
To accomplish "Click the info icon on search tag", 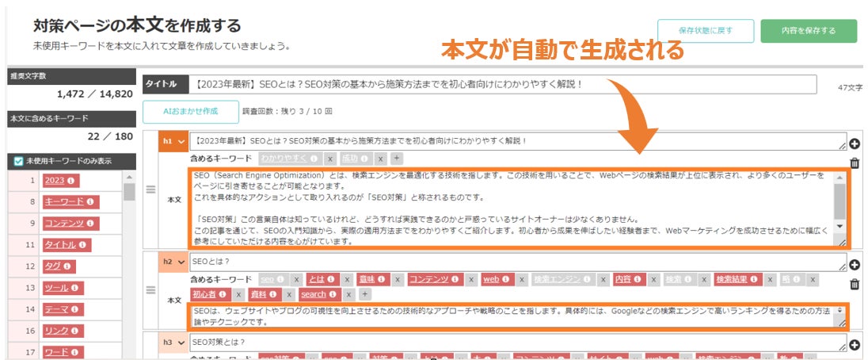I will coord(333,295).
